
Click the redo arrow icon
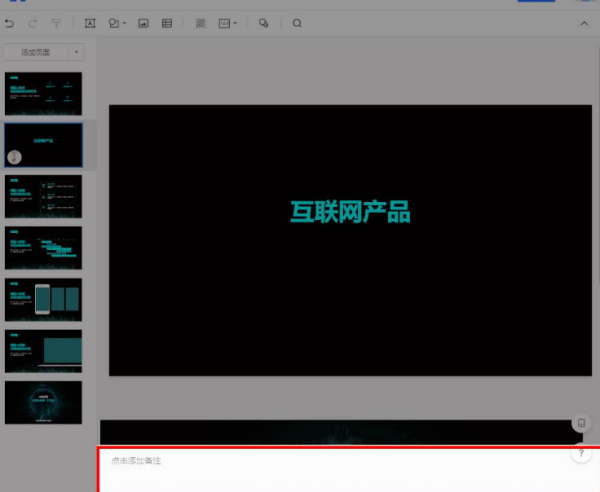[33, 23]
